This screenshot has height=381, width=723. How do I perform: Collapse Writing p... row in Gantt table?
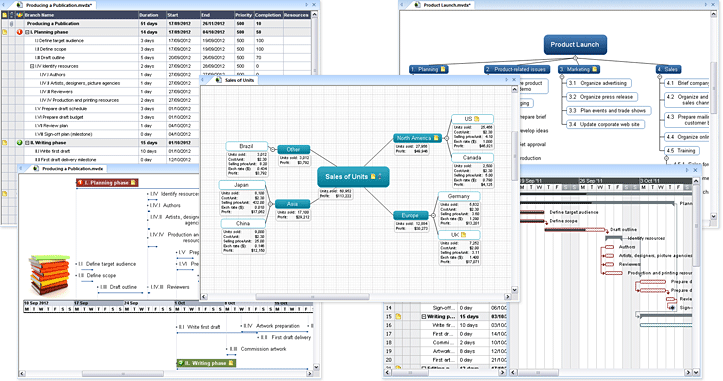424,317
